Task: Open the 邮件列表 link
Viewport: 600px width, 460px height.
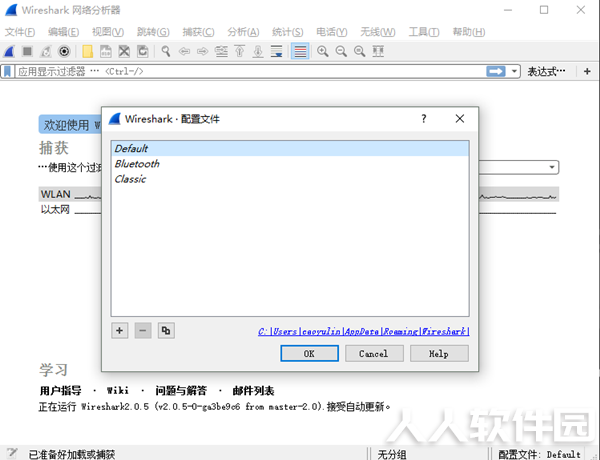Action: (x=253, y=391)
